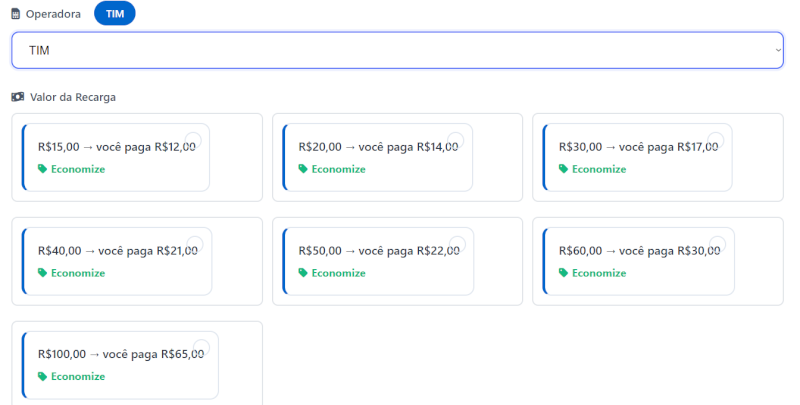Select the R$15,00 recharge radio button
The height and width of the screenshot is (405, 800).
(193, 141)
